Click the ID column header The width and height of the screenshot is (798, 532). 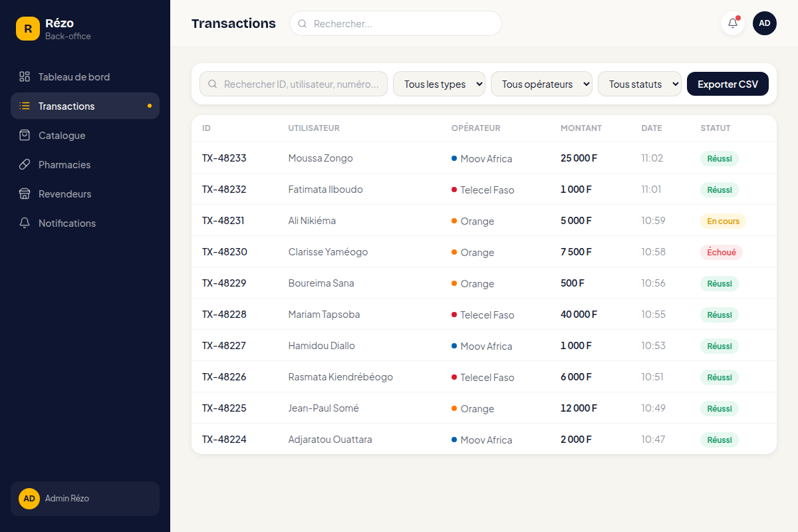pyautogui.click(x=207, y=128)
